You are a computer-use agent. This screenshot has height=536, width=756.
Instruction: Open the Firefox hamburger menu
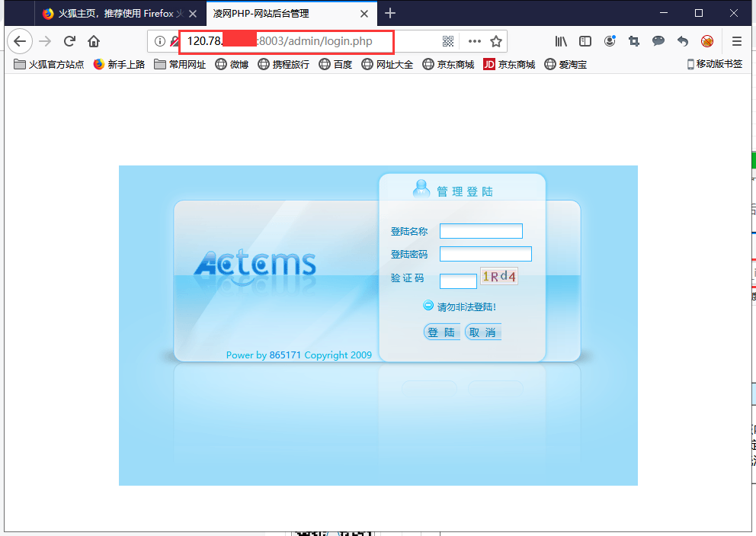click(x=737, y=41)
